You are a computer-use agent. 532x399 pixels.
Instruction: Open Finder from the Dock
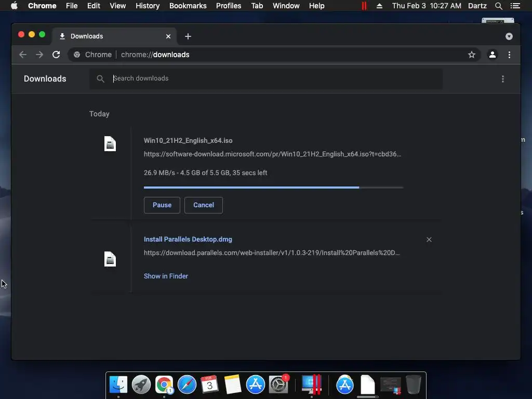118,385
